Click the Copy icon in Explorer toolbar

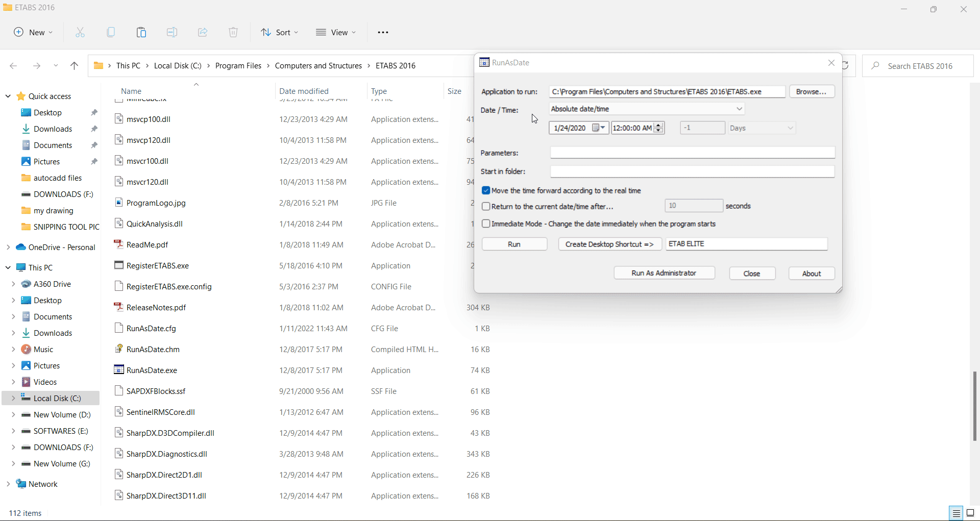click(111, 32)
